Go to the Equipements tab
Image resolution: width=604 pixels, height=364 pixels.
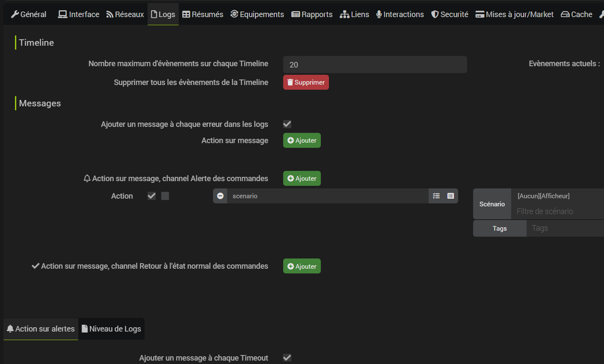click(x=257, y=14)
